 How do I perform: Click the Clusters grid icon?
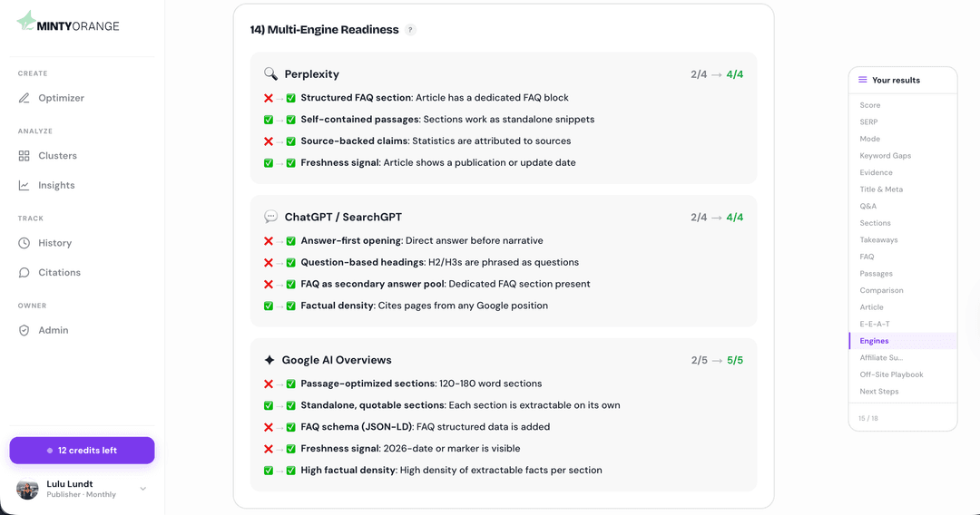tap(24, 156)
